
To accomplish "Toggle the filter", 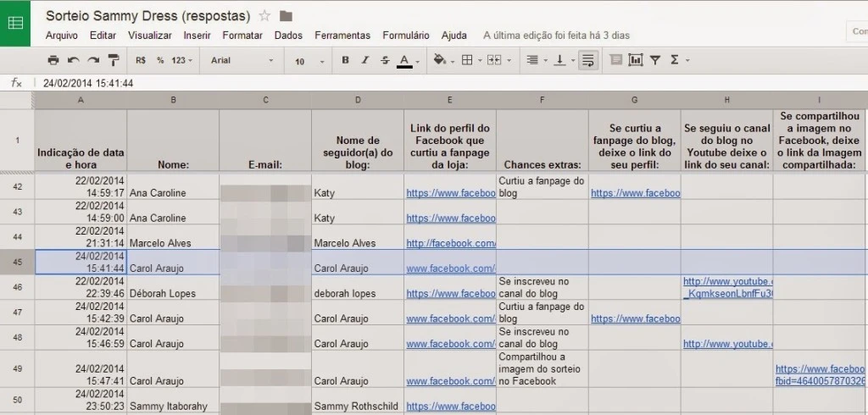I will click(x=655, y=60).
